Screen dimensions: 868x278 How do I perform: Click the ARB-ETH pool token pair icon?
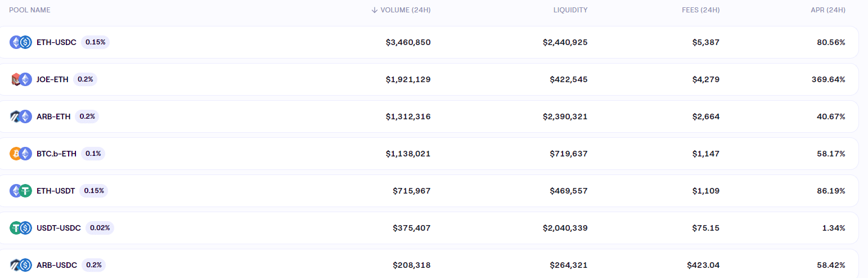(20, 116)
